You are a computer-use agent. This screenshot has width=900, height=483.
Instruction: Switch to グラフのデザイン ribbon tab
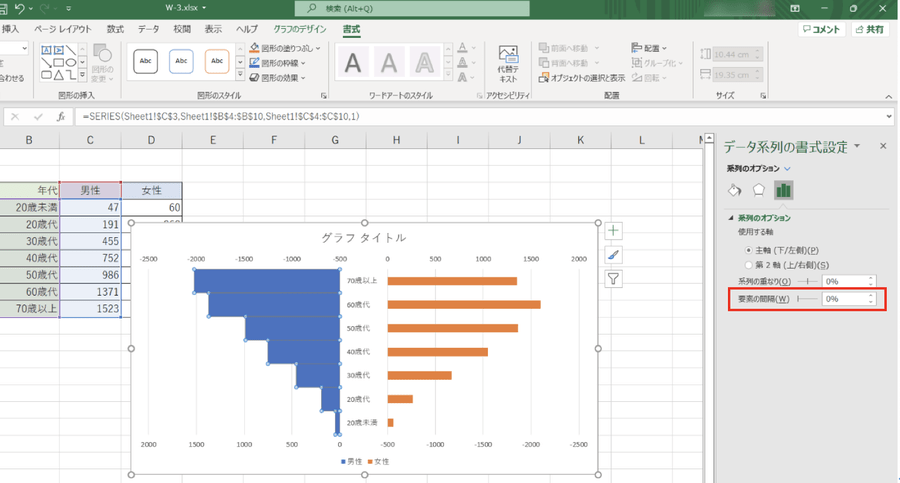pos(300,29)
